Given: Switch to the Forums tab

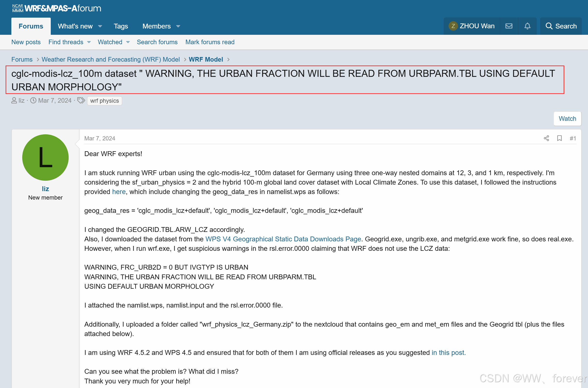Looking at the screenshot, I should 31,26.
